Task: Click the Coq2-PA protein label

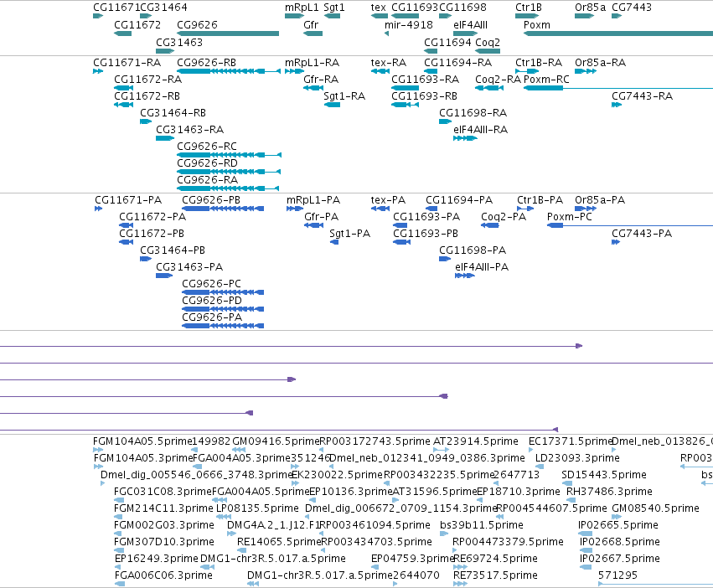Action: coord(504,216)
